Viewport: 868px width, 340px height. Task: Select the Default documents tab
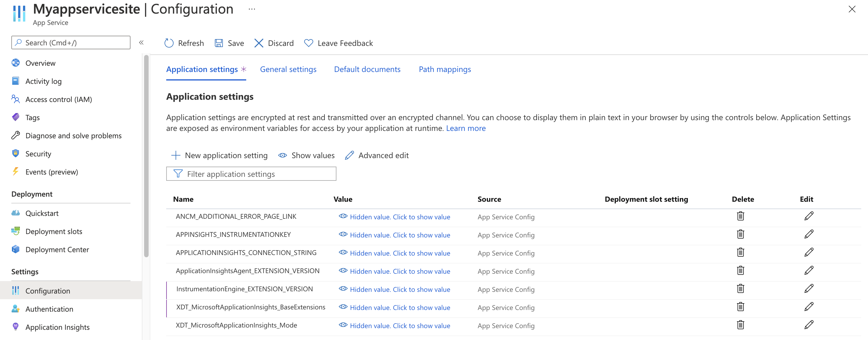[x=366, y=69]
